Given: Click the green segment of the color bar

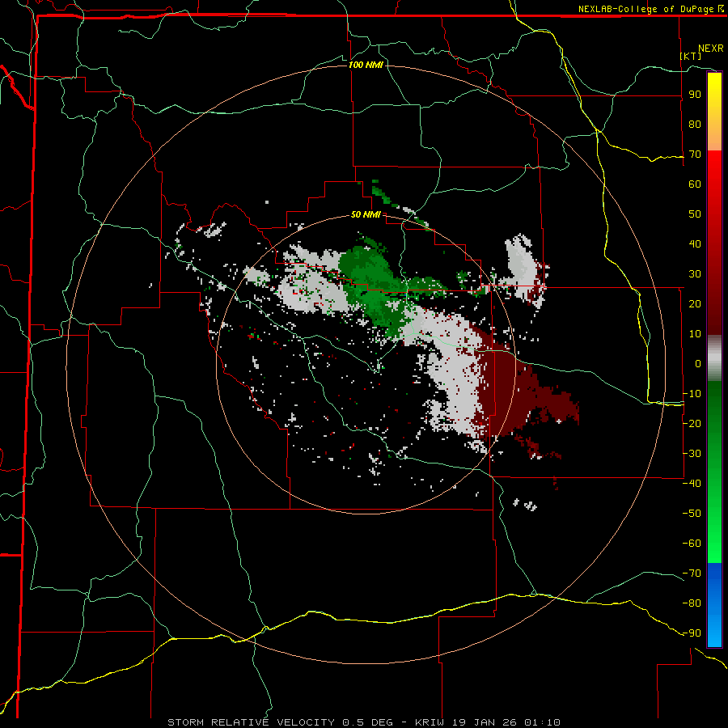Looking at the screenshot, I should coord(714,472).
